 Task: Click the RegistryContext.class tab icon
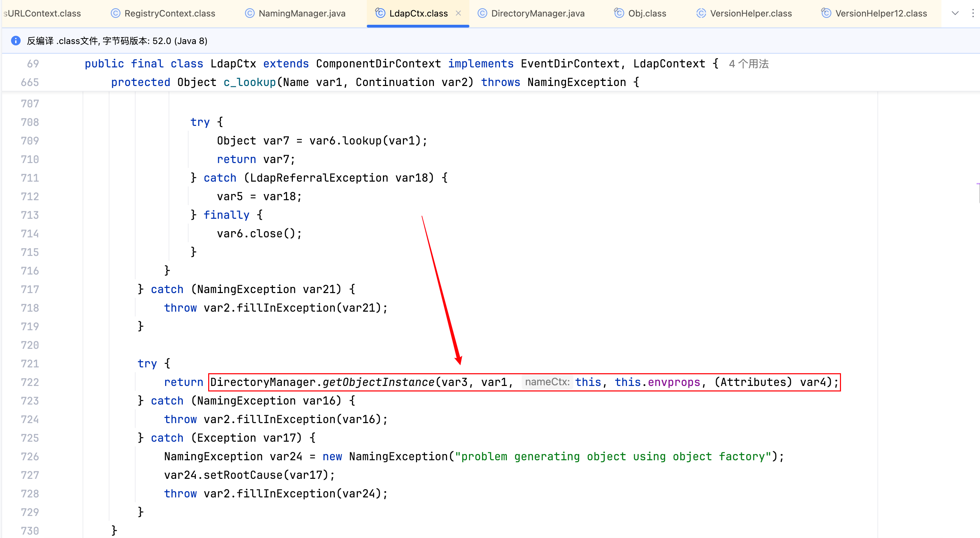[x=115, y=13]
